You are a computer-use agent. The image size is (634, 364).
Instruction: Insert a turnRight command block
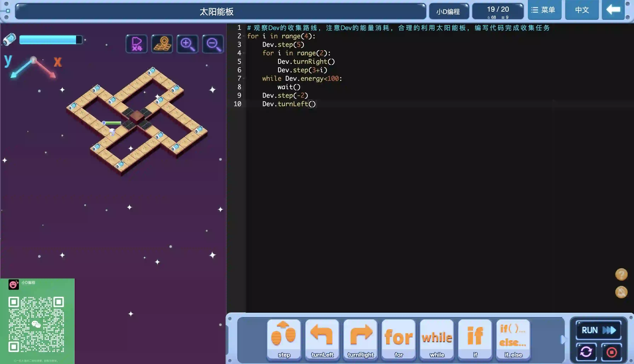(360, 339)
